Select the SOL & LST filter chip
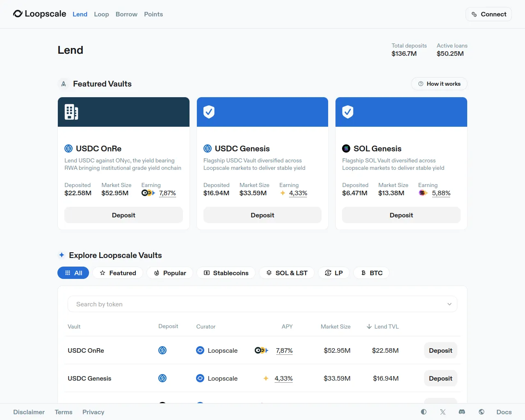The height and width of the screenshot is (420, 525). (287, 273)
